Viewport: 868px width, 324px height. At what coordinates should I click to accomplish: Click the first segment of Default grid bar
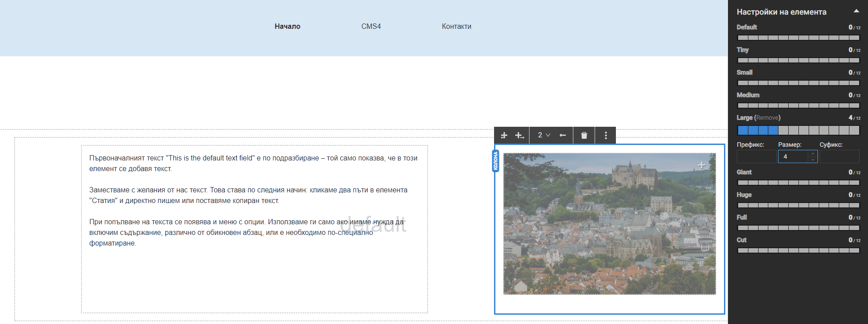(x=742, y=38)
